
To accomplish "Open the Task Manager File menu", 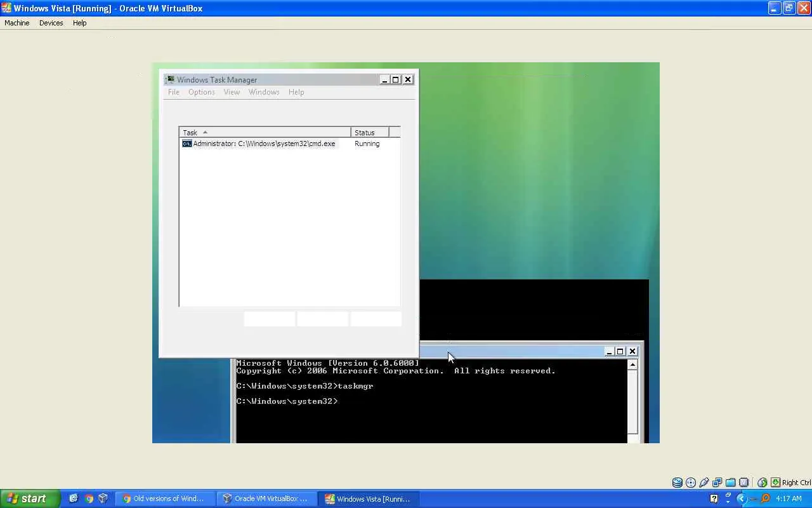I will click(x=173, y=92).
